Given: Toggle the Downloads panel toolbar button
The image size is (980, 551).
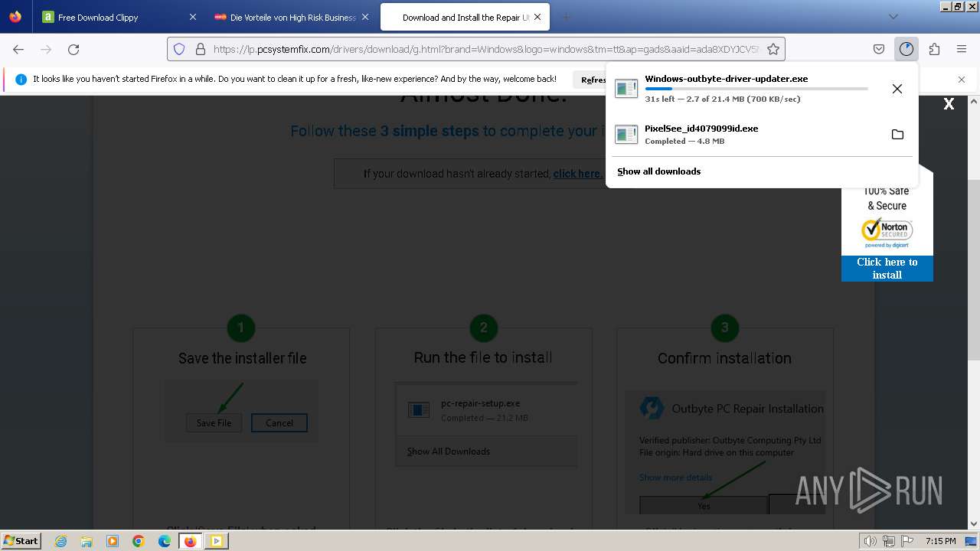Looking at the screenshot, I should [x=906, y=49].
